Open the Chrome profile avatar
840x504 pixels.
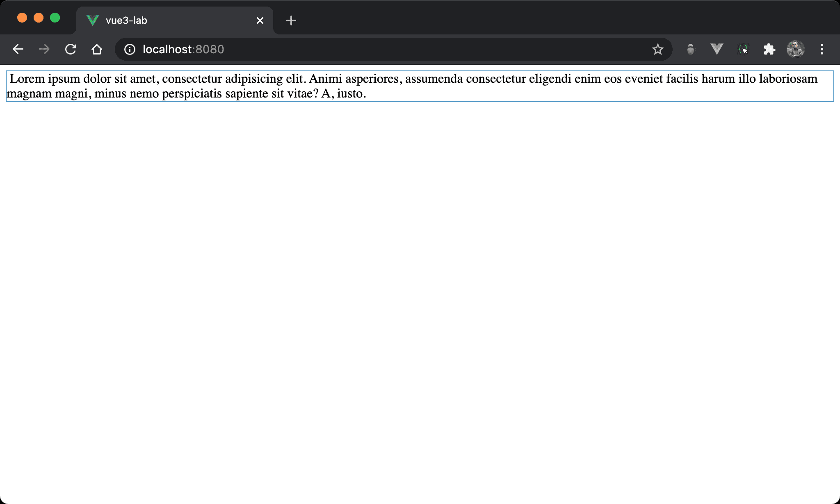tap(795, 49)
